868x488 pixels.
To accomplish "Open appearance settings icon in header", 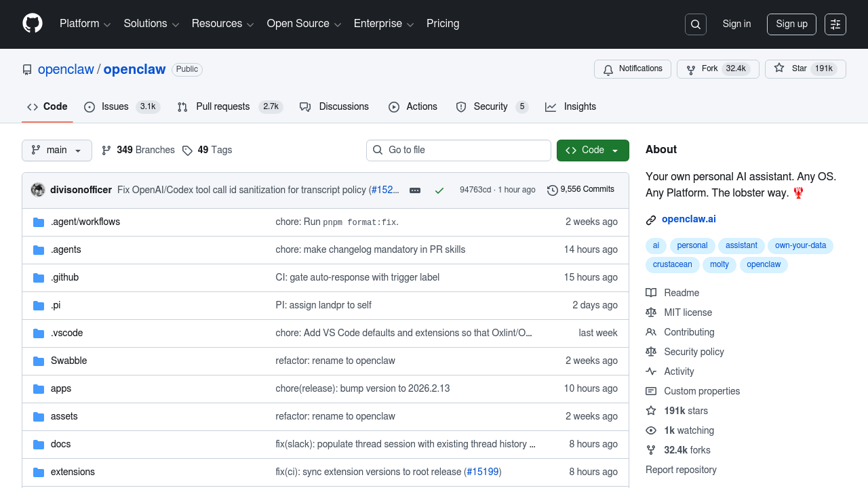I will pos(835,24).
